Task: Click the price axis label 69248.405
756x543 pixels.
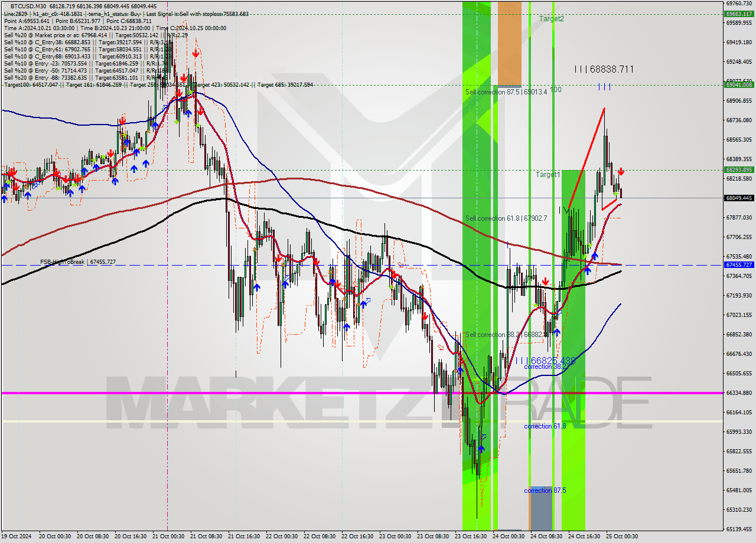Action: point(739,61)
